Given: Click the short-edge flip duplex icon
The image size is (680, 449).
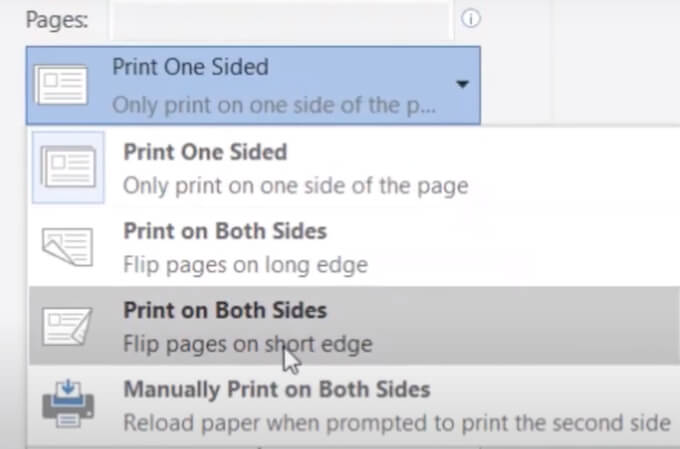Looking at the screenshot, I should pyautogui.click(x=67, y=325).
